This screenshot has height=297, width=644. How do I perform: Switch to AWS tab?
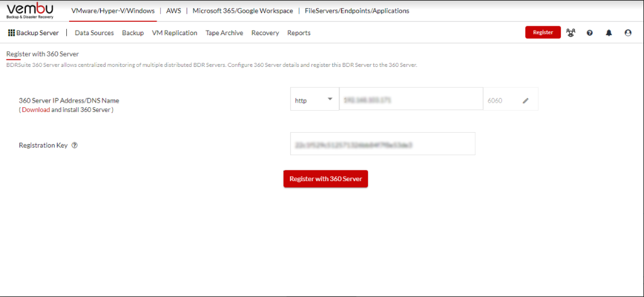[x=173, y=11]
